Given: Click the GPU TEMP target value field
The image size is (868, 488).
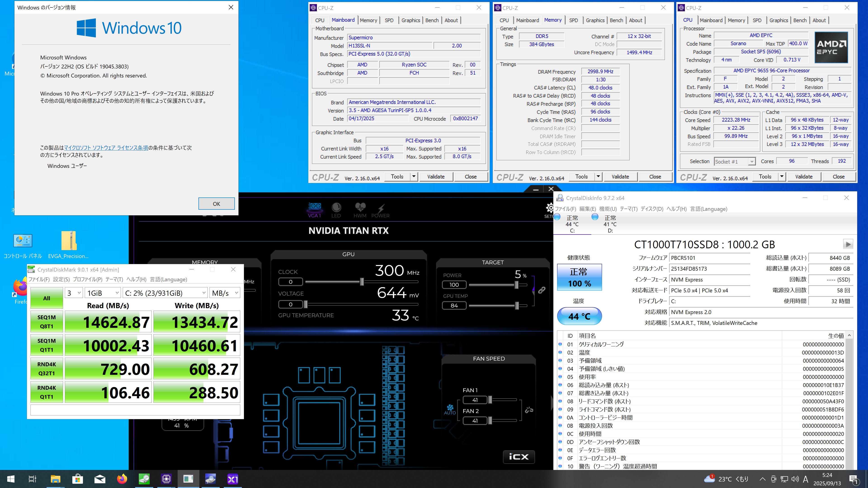Looking at the screenshot, I should pos(454,305).
